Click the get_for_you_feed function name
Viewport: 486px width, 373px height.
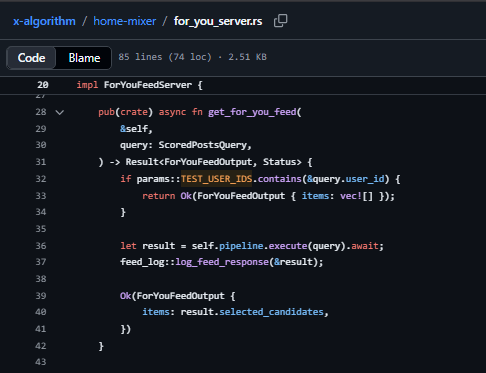(252, 112)
